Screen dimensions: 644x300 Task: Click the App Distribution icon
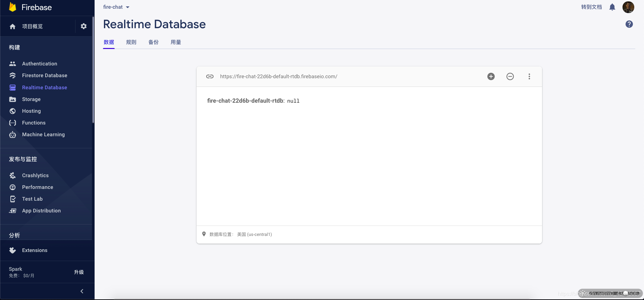13,211
